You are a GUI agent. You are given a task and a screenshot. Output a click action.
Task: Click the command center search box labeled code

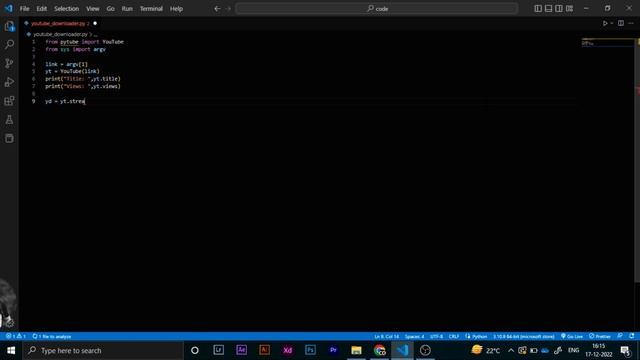click(377, 9)
